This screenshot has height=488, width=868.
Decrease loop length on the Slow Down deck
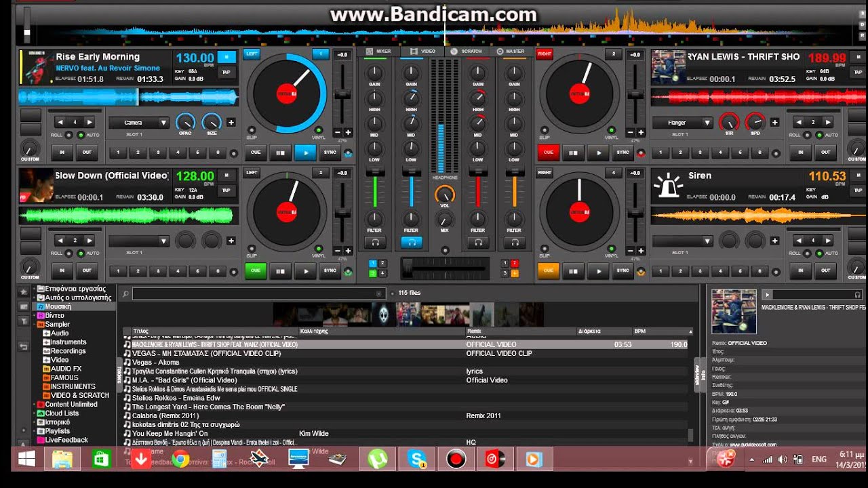pyautogui.click(x=61, y=240)
